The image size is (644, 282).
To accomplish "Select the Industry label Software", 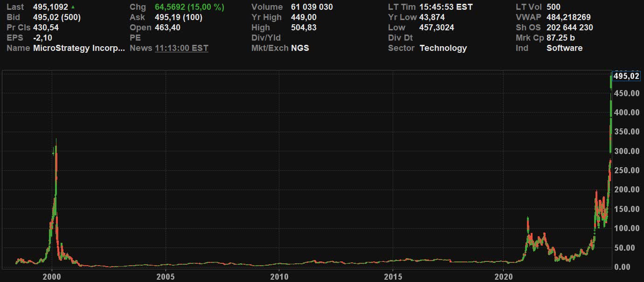I will point(564,48).
